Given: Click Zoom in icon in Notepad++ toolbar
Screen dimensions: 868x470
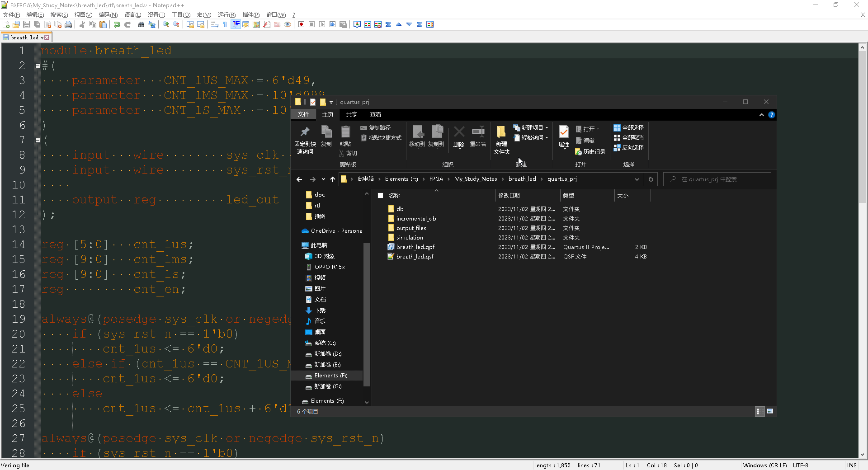Looking at the screenshot, I should click(x=166, y=24).
